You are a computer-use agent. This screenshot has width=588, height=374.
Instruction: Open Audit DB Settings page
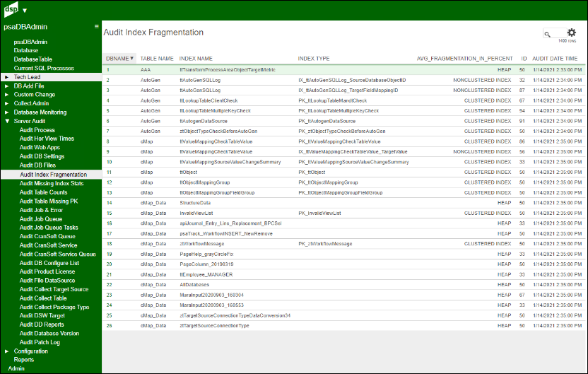42,156
